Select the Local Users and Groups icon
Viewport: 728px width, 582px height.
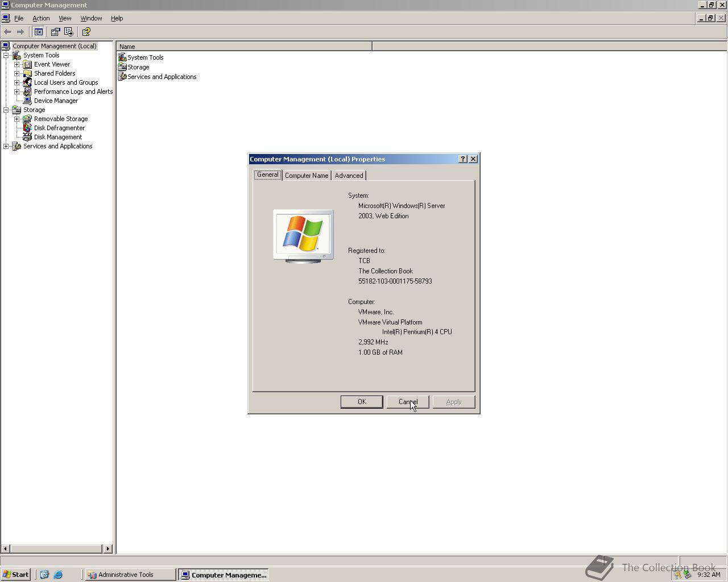tap(27, 82)
